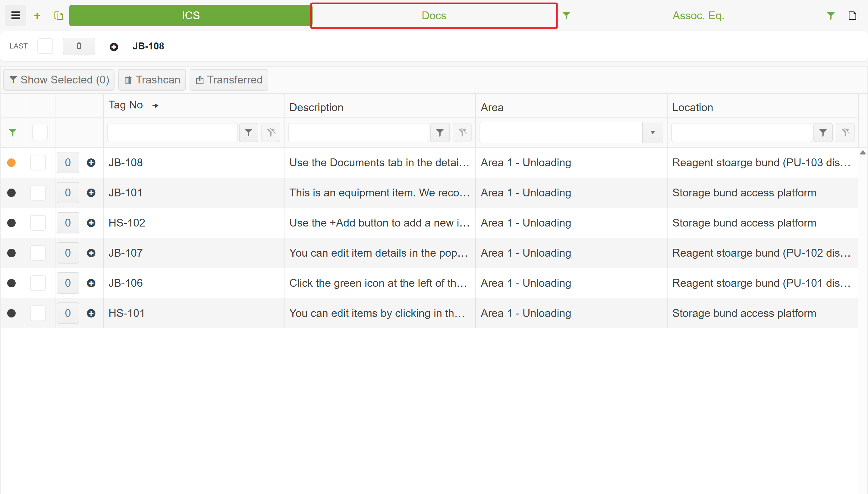The image size is (868, 494).
Task: Click the Location filter text field
Action: click(x=741, y=132)
